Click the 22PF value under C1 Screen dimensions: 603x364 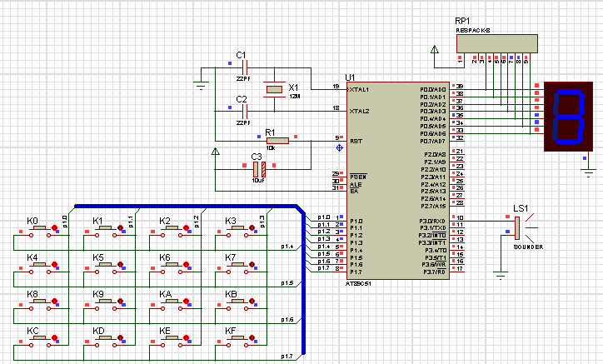(243, 79)
